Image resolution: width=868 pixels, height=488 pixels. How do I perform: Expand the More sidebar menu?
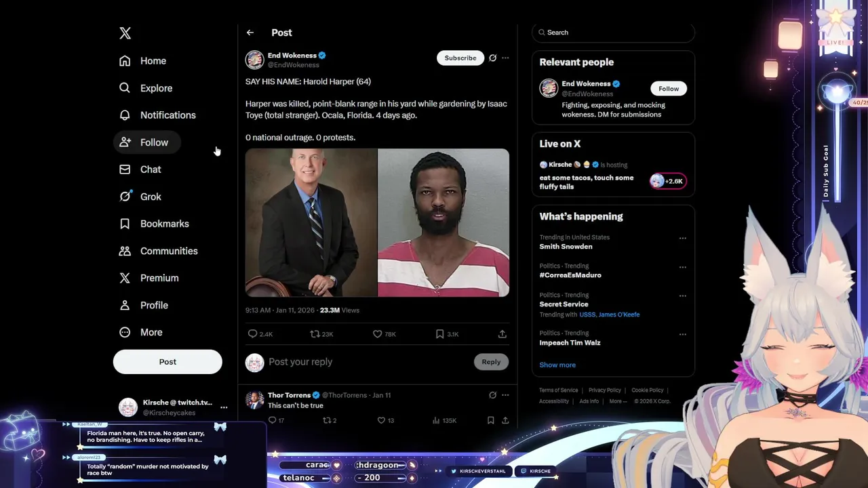coord(141,332)
